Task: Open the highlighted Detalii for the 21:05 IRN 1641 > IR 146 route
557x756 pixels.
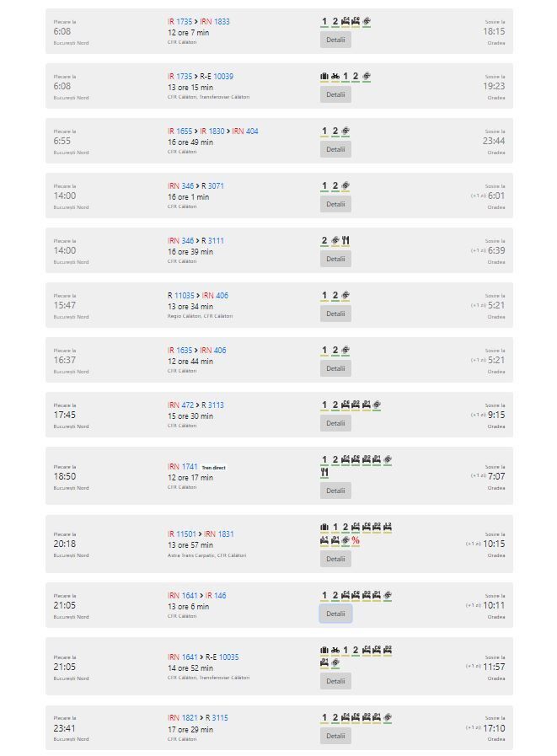Action: [335, 614]
